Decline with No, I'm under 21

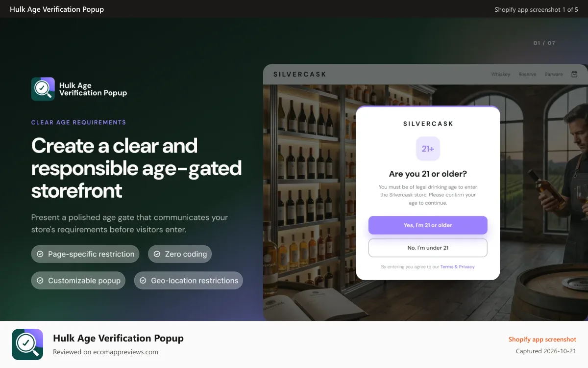[x=428, y=248]
